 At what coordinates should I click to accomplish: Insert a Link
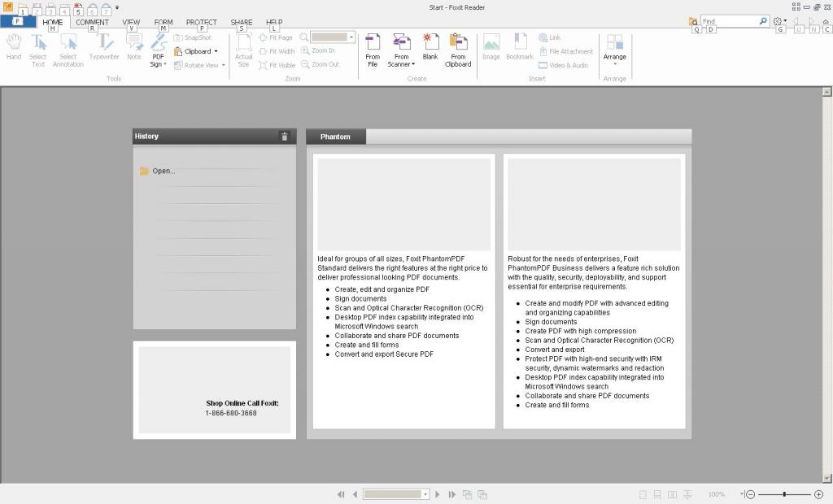pyautogui.click(x=549, y=37)
